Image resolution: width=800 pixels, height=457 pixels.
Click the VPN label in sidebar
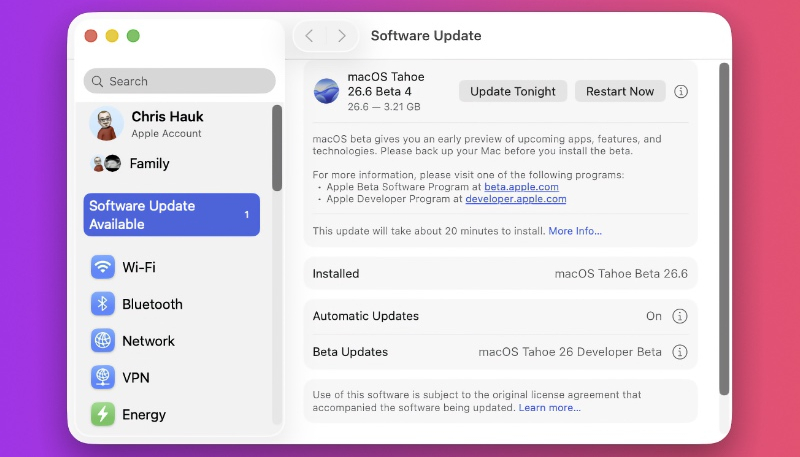136,377
